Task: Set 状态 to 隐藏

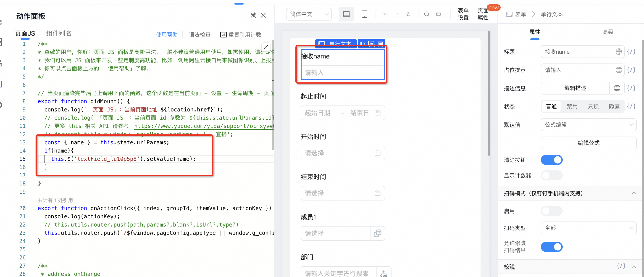Action: tap(614, 106)
